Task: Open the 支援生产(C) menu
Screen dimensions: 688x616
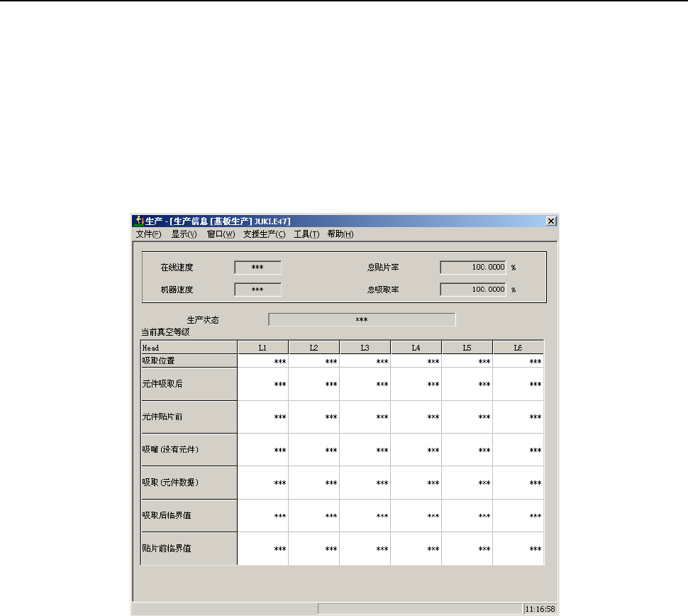Action: point(264,234)
